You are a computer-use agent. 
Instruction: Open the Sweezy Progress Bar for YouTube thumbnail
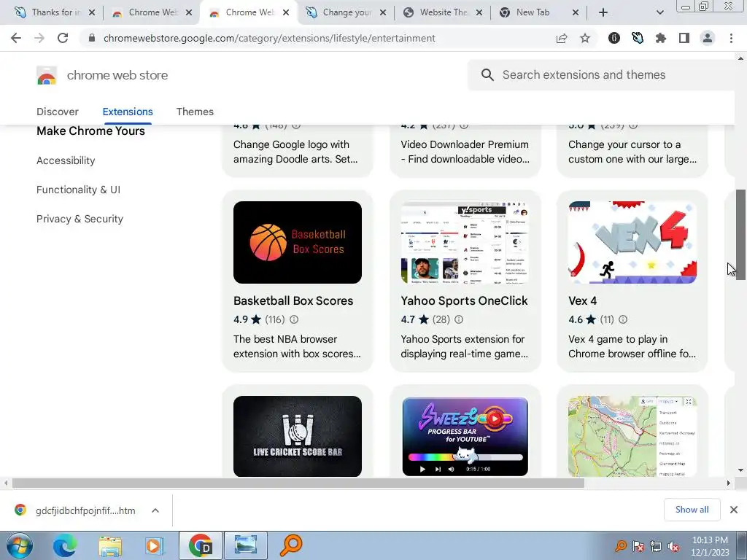(x=465, y=436)
